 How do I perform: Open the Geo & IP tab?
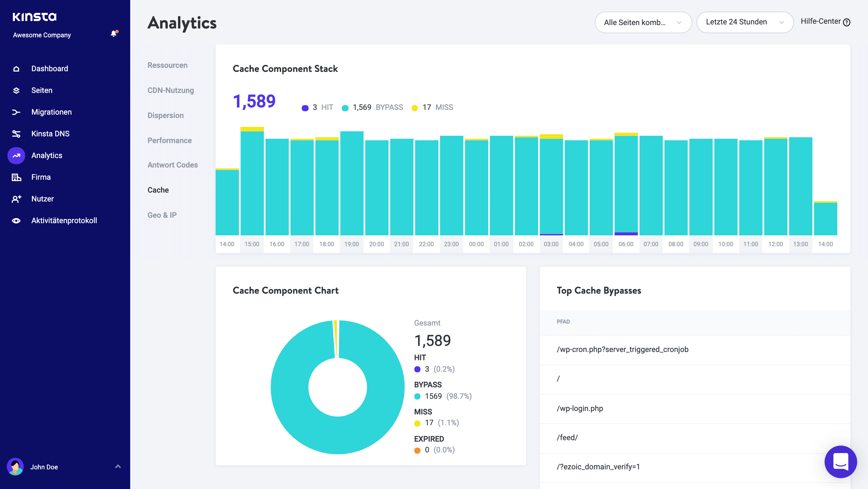pyautogui.click(x=162, y=215)
